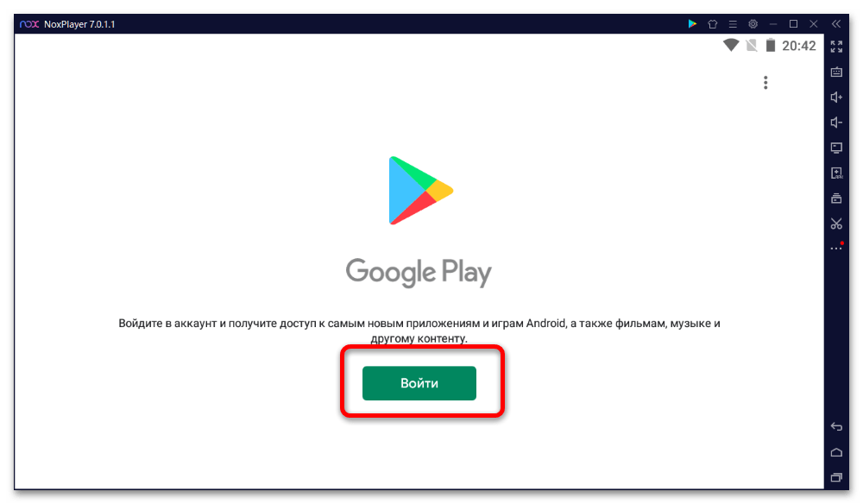
Task: Show recent apps overview
Action: pos(836,477)
